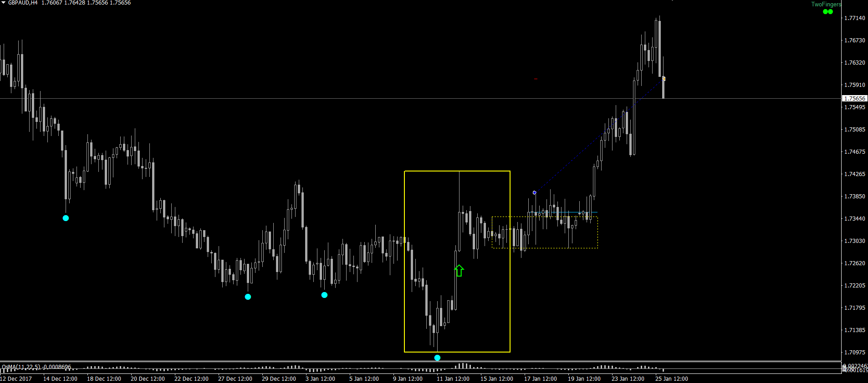Click price scale value 1.76320
The width and height of the screenshot is (868, 383).
855,63
